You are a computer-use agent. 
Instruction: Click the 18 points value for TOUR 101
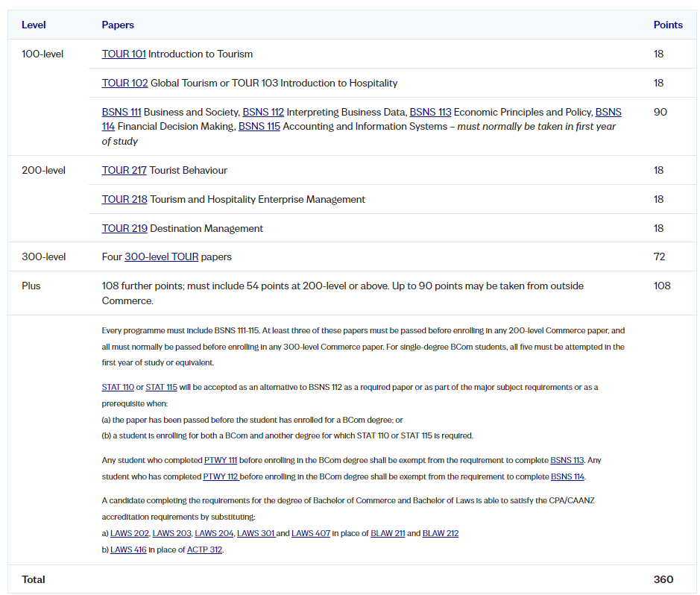click(658, 54)
